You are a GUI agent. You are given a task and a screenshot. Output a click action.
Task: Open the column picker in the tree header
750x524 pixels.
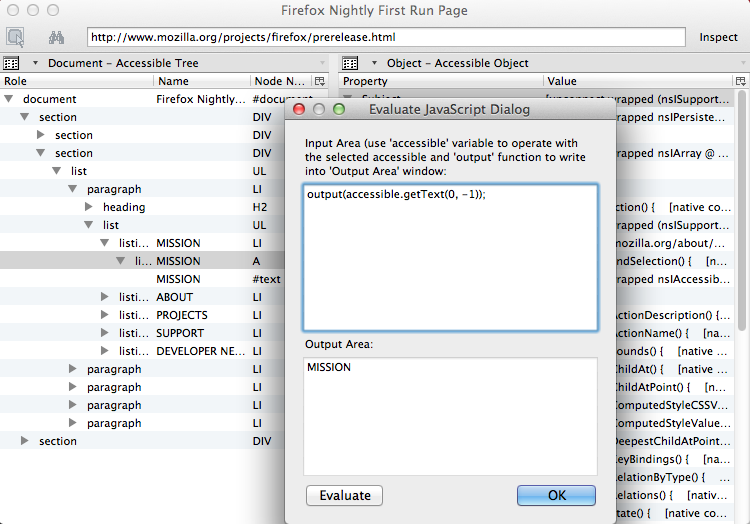coord(320,81)
